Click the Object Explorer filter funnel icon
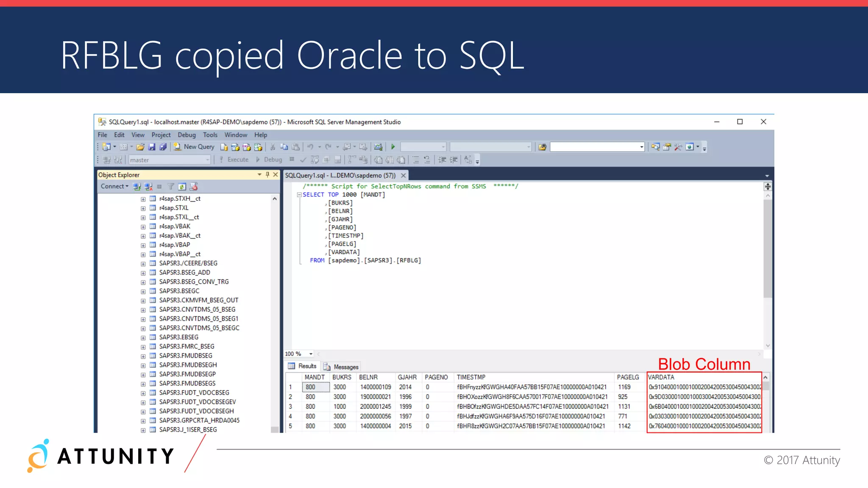The image size is (868, 488). pyautogui.click(x=170, y=186)
